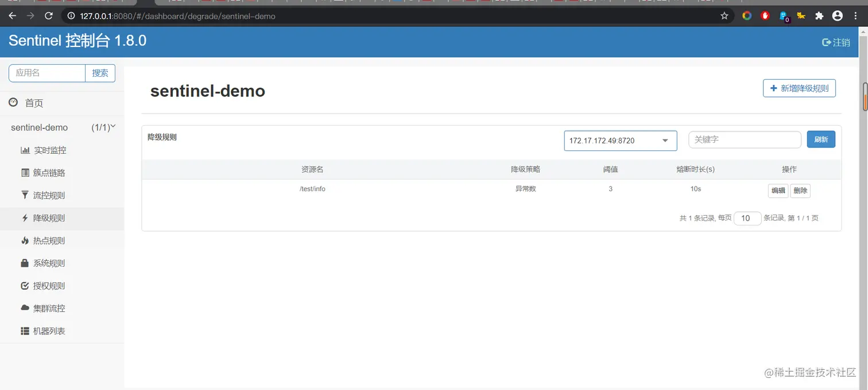Click the lightning icon beside 降级规则

pos(25,218)
